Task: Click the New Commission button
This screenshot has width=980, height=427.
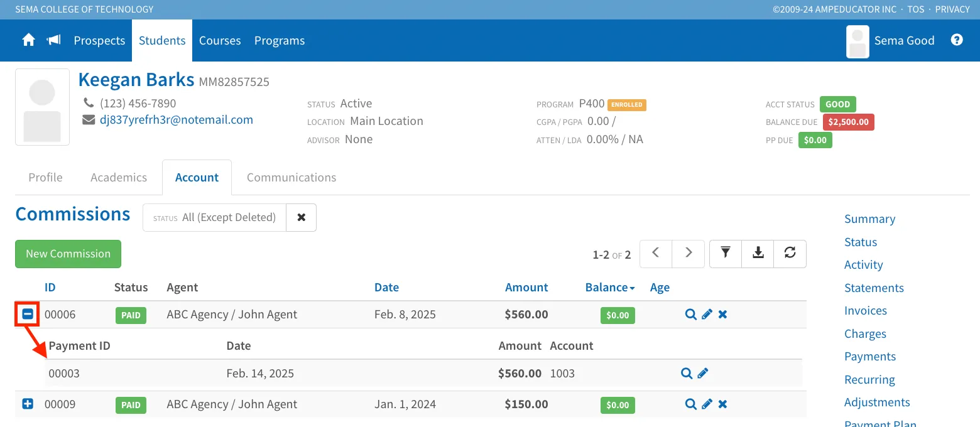Action: pyautogui.click(x=68, y=254)
